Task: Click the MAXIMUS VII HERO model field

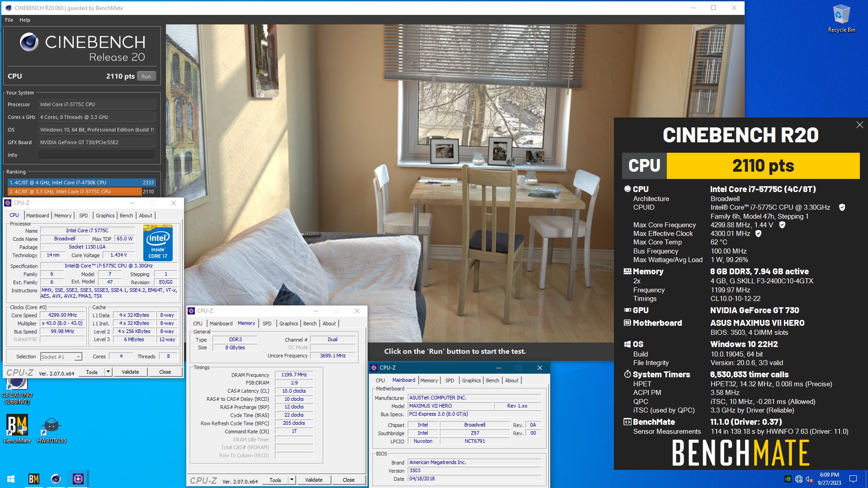Action: tap(450, 406)
